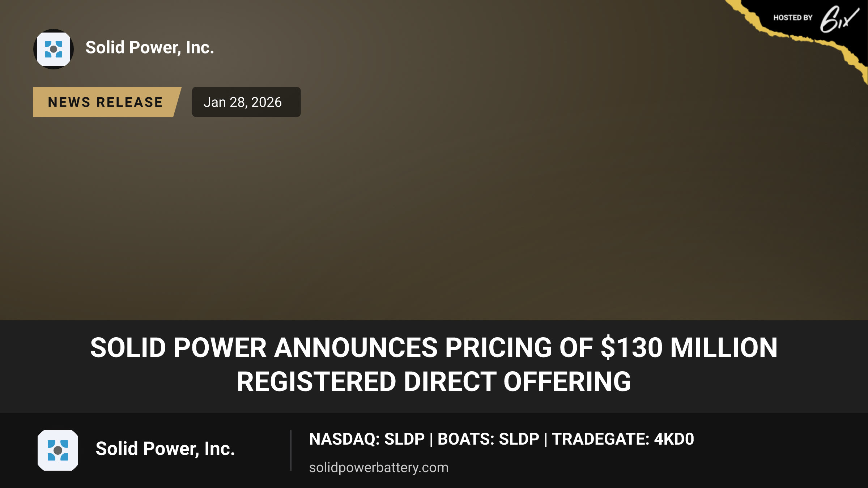Click the TRADEGATE: 4KD0 ticker
This screenshot has height=488, width=868.
coord(623,439)
